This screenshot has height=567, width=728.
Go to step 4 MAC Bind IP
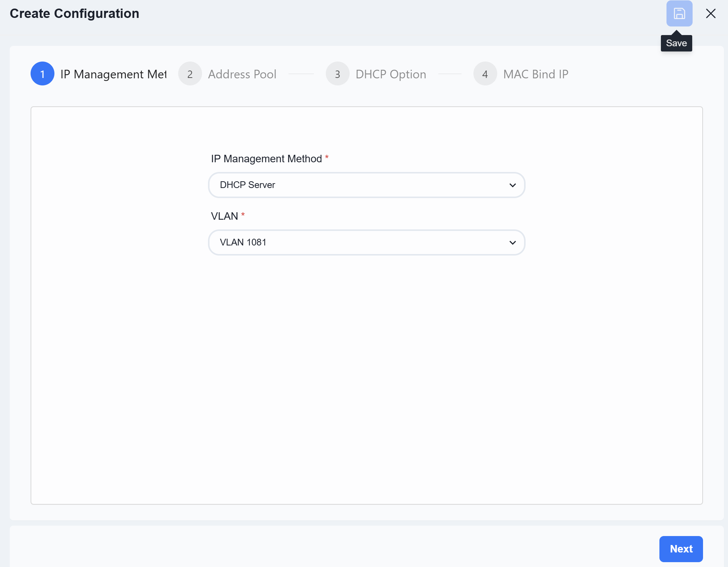click(521, 74)
